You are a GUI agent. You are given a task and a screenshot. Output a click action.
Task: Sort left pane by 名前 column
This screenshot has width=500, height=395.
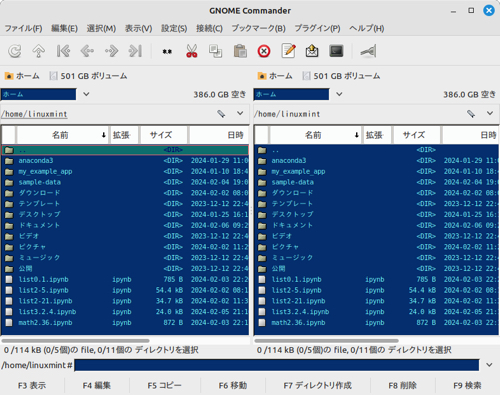62,135
